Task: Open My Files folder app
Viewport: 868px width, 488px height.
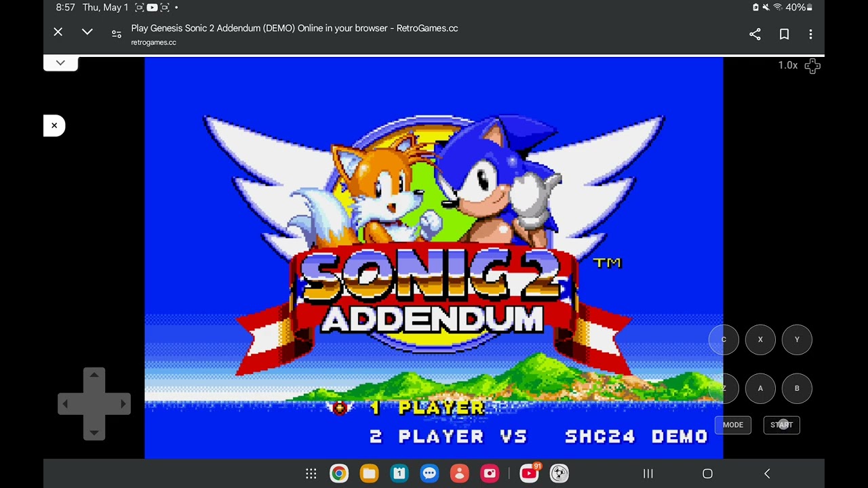Action: tap(369, 474)
